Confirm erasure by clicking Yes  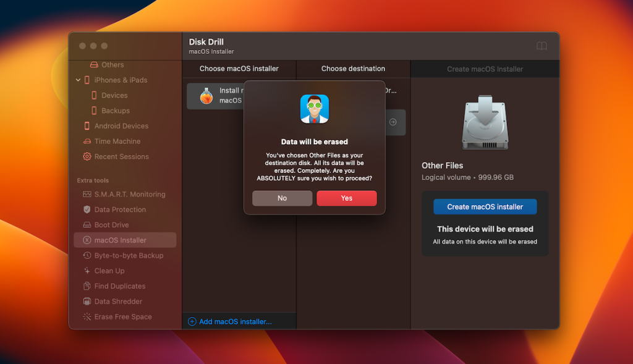pyautogui.click(x=346, y=198)
